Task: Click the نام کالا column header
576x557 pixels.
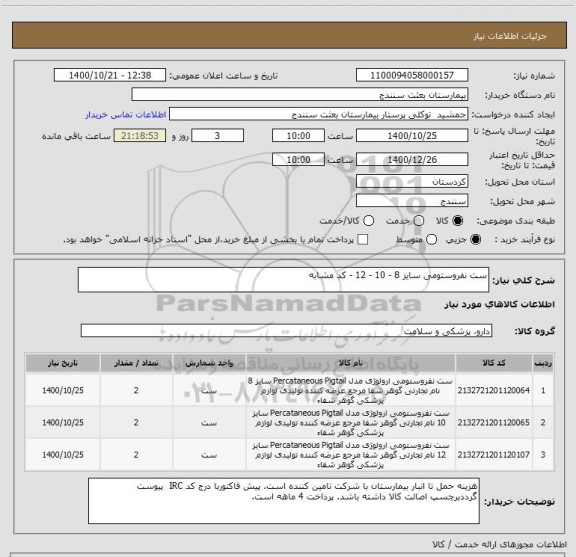Action: 350,363
